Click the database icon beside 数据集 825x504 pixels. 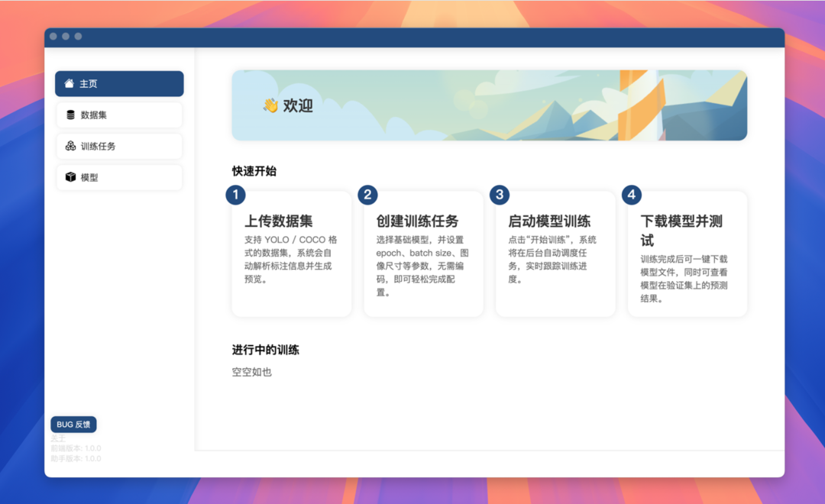(x=70, y=115)
